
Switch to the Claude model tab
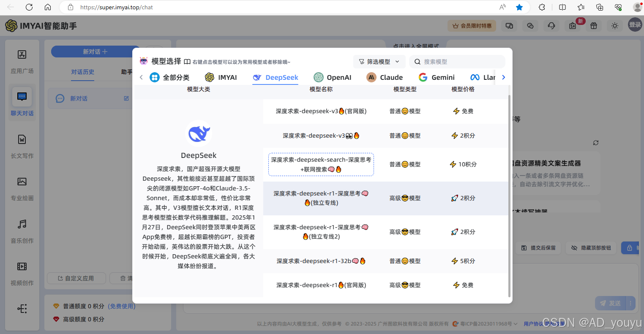pos(385,77)
